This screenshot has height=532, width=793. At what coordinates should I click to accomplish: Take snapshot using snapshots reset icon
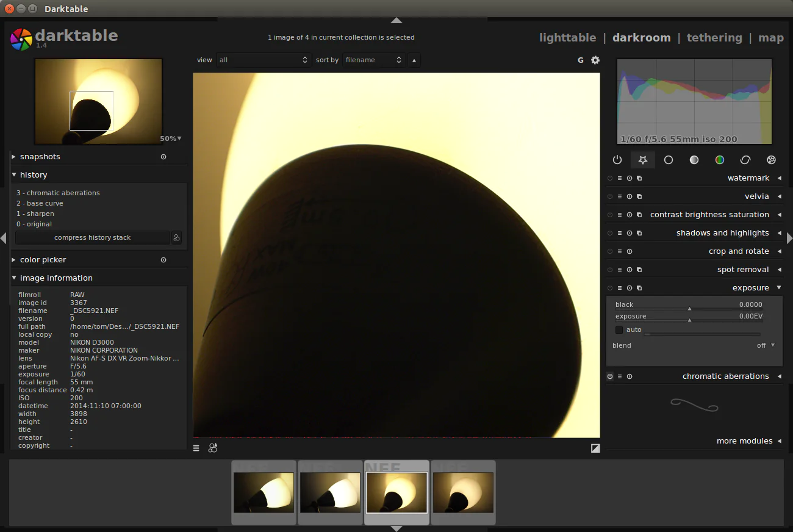[163, 157]
